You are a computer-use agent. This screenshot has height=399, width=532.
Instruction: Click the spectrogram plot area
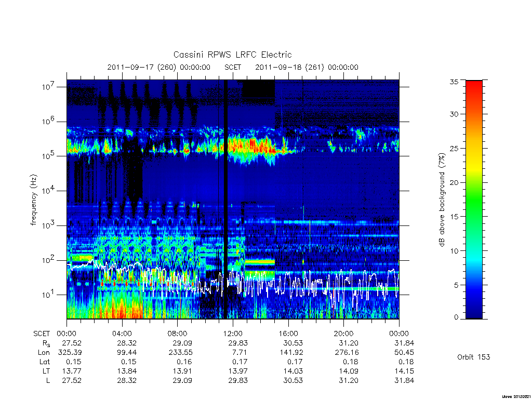[x=233, y=199]
